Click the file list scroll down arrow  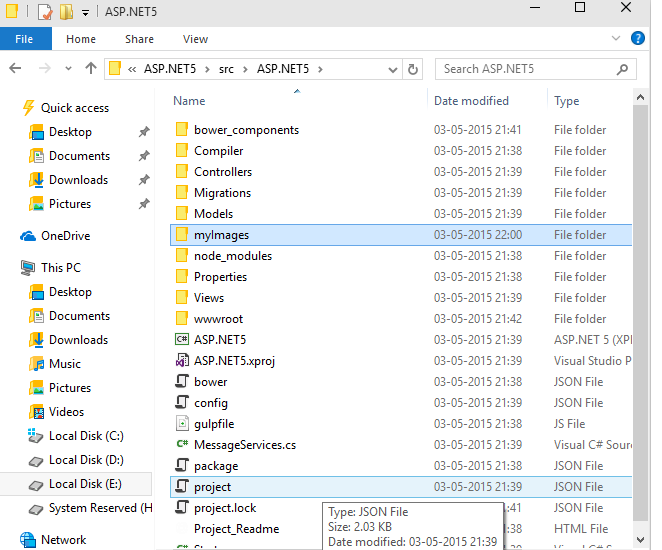[640, 540]
